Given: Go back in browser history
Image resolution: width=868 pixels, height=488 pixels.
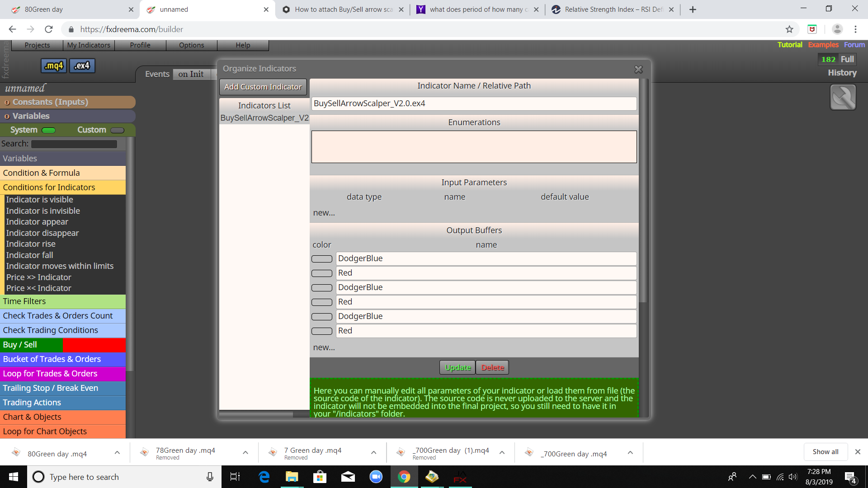Looking at the screenshot, I should (x=12, y=29).
